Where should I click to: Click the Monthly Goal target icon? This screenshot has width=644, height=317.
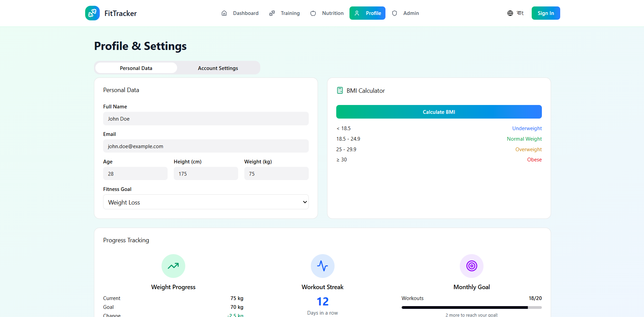click(472, 266)
